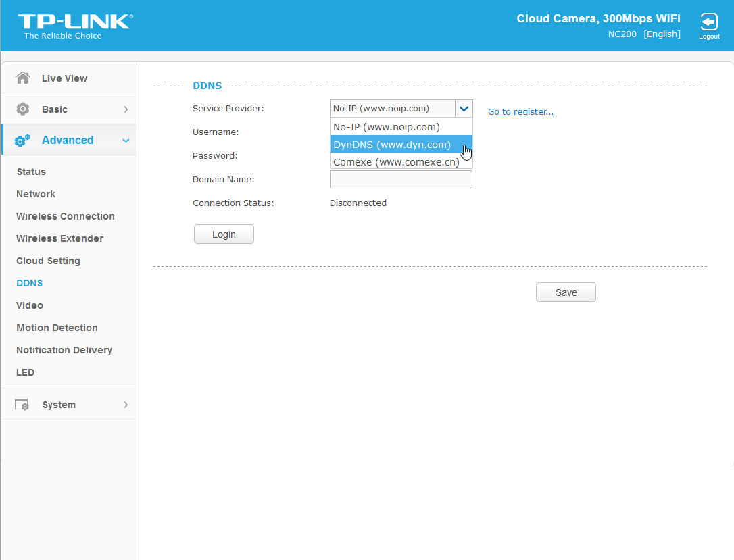Click the Advanced double-gear icon
This screenshot has width=734, height=560.
(22, 140)
